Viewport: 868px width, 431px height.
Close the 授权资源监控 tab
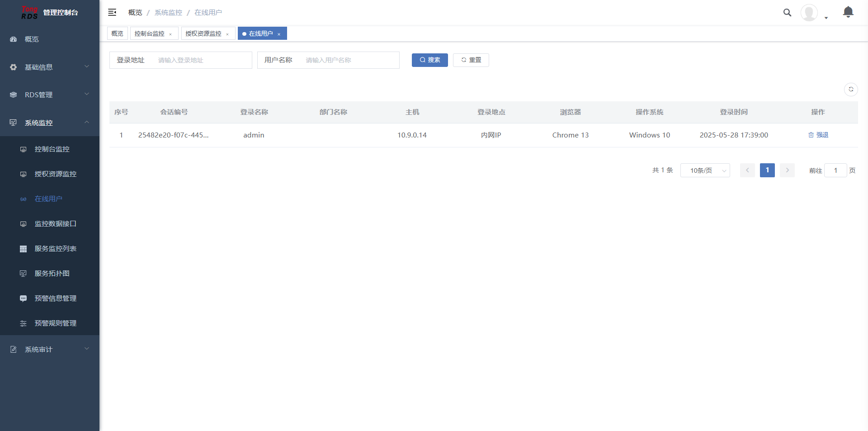point(227,34)
